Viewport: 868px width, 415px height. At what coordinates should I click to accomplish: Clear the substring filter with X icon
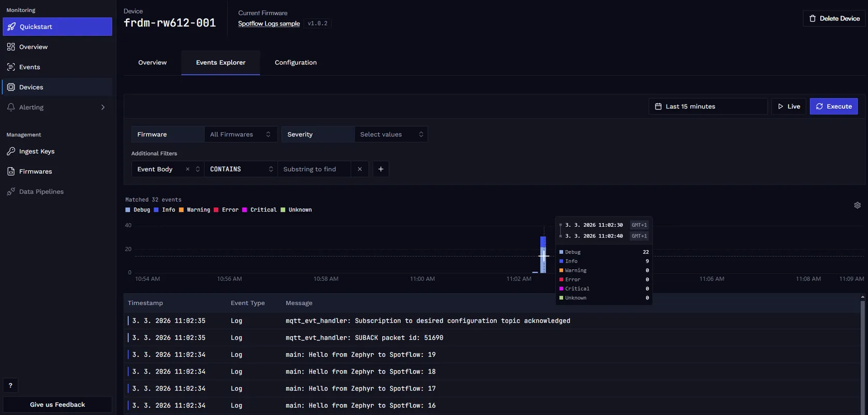pos(359,169)
